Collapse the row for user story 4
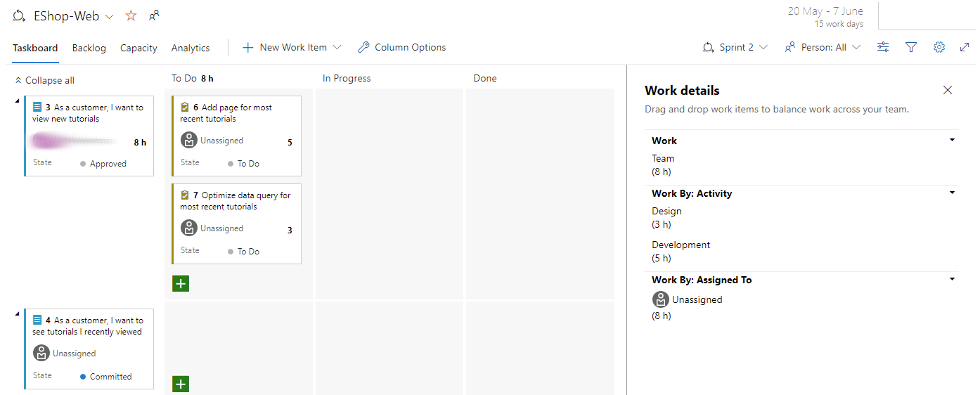The height and width of the screenshot is (395, 980). (18, 313)
